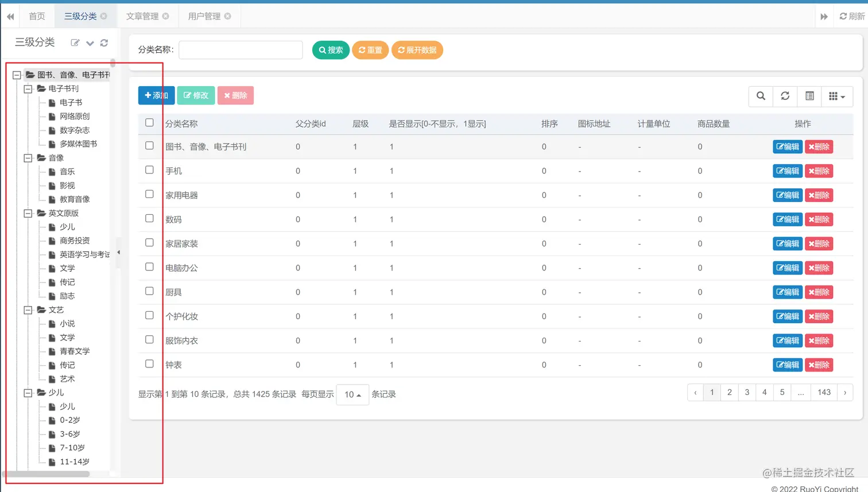Click the table toolbar search icon
This screenshot has height=492, width=868.
point(761,96)
